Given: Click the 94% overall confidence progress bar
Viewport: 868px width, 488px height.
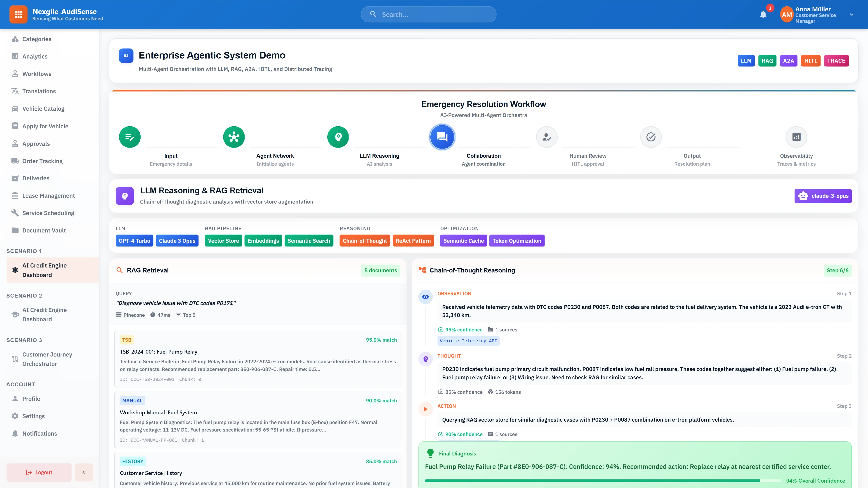Looking at the screenshot, I should [x=602, y=481].
